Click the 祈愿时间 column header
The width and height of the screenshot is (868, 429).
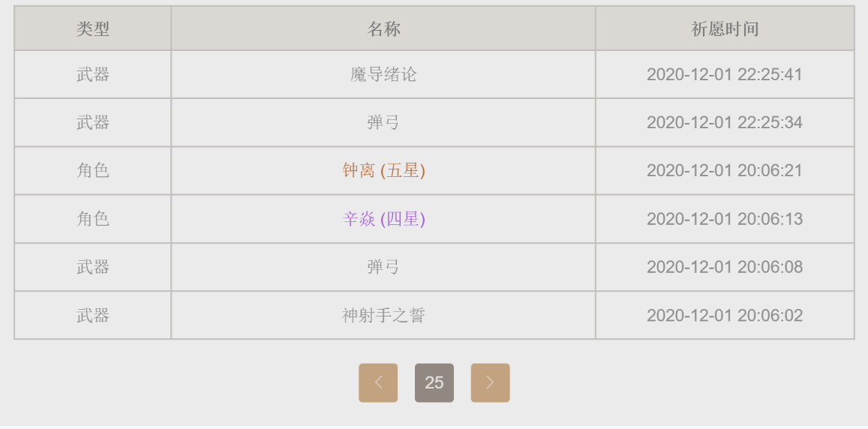tap(725, 28)
